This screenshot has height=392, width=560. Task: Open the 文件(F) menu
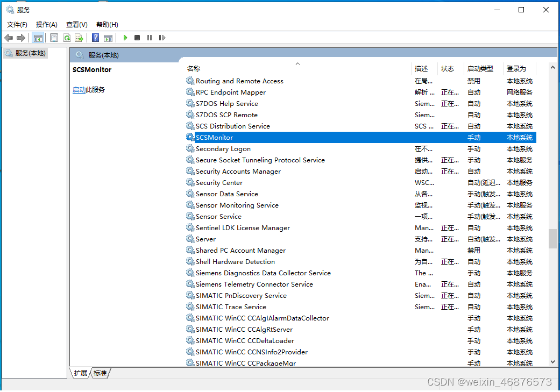(17, 25)
